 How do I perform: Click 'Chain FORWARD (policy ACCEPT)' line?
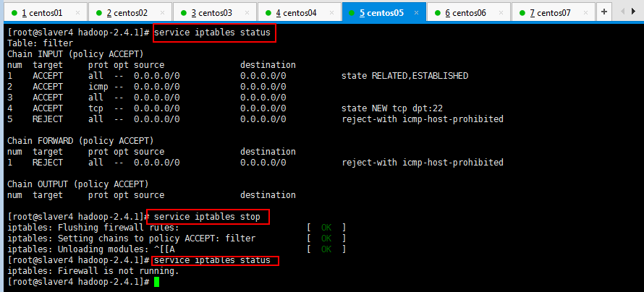pyautogui.click(x=80, y=141)
